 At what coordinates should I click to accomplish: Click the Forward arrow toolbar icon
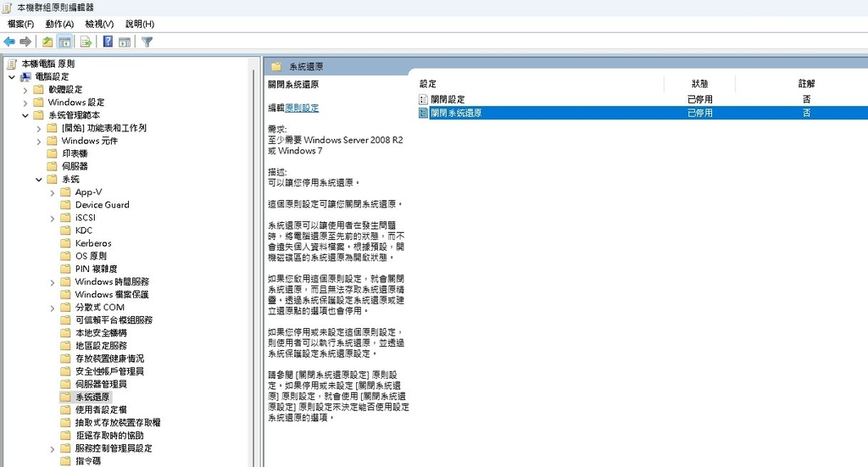click(x=25, y=42)
